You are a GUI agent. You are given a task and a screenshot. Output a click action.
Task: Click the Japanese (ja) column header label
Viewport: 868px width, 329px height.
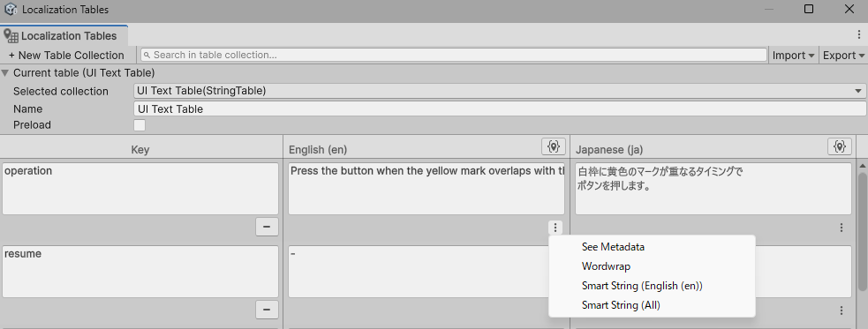pyautogui.click(x=609, y=150)
